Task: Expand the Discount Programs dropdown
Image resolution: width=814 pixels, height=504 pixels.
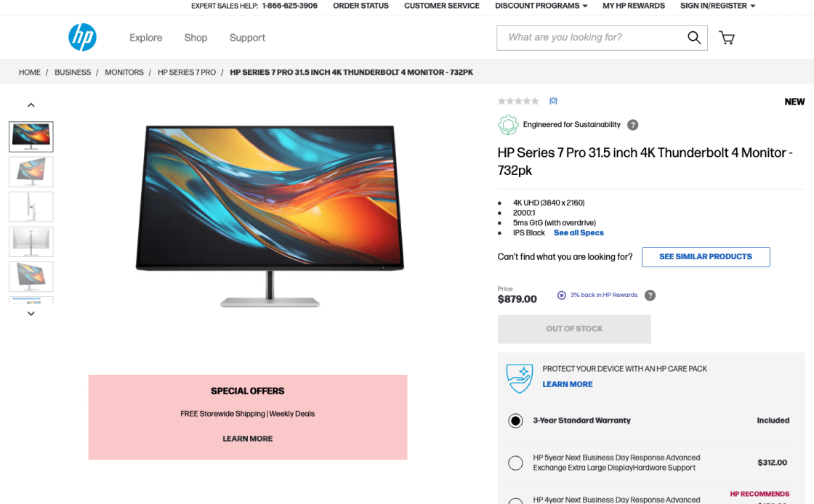Action: click(541, 6)
